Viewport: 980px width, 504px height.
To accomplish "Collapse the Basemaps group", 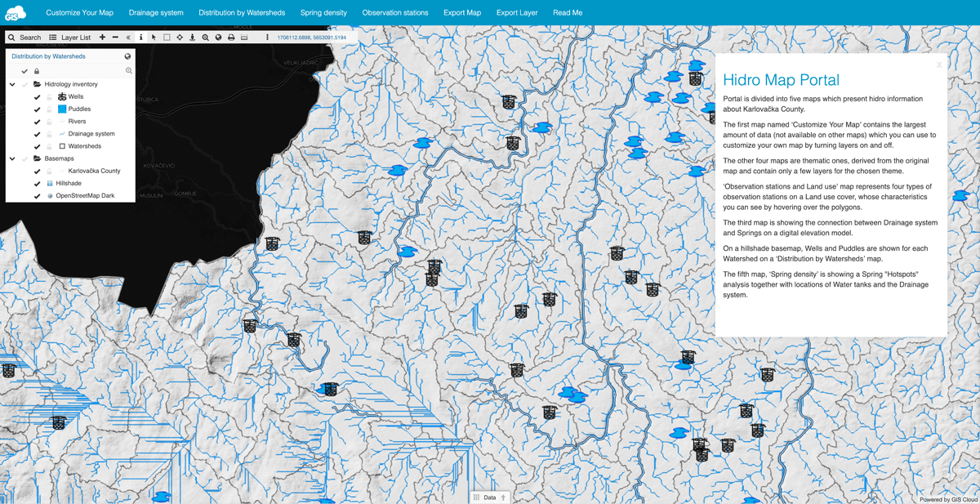I will click(11, 158).
